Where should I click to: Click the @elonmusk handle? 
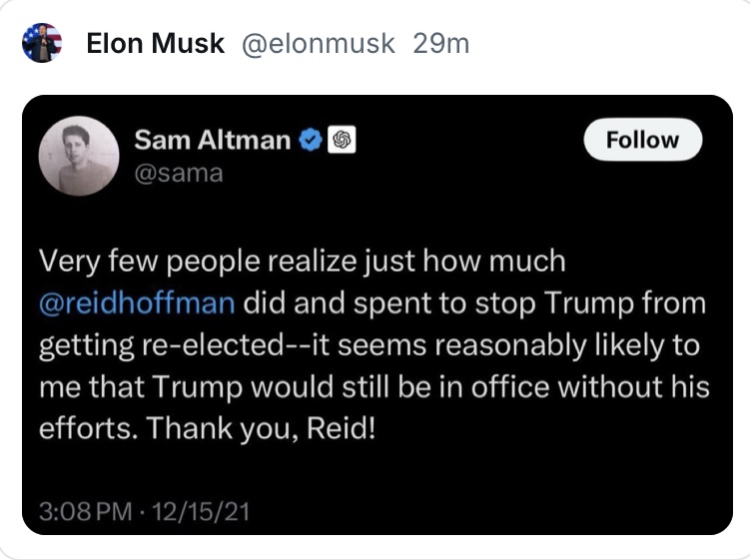tap(319, 44)
